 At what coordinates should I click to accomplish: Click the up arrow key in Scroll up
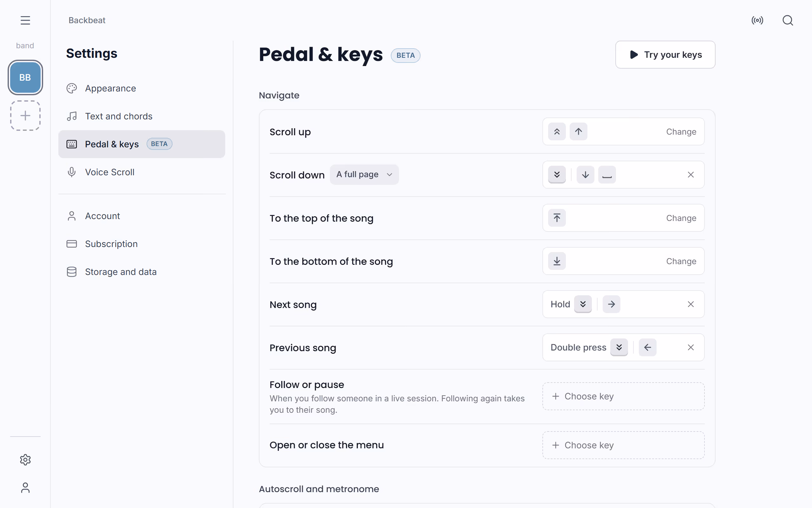(579, 131)
